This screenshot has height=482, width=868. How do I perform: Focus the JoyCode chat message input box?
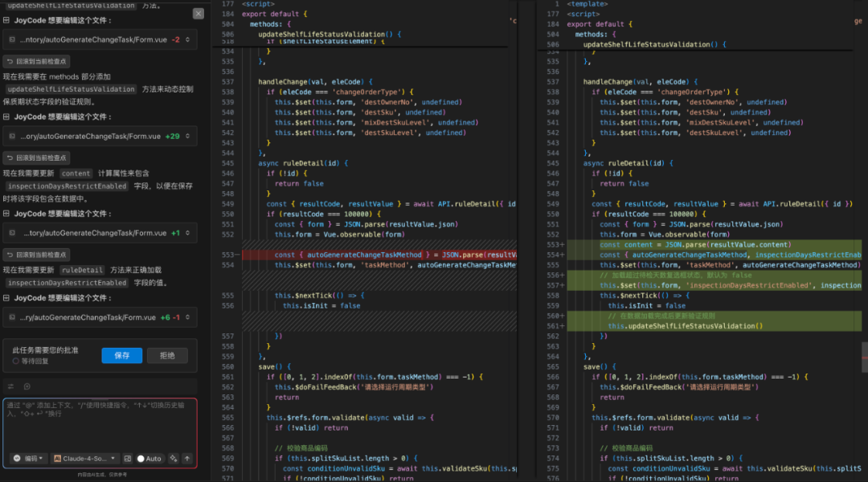[100, 424]
